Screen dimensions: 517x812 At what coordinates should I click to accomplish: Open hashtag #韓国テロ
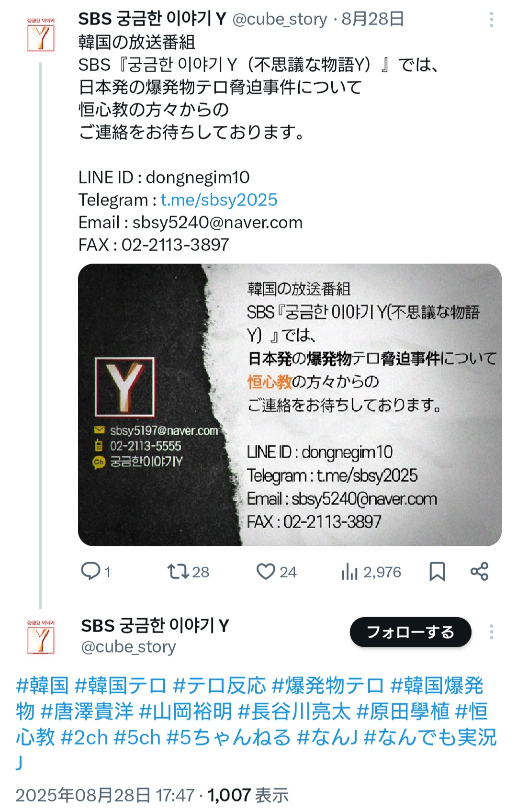pos(121,686)
